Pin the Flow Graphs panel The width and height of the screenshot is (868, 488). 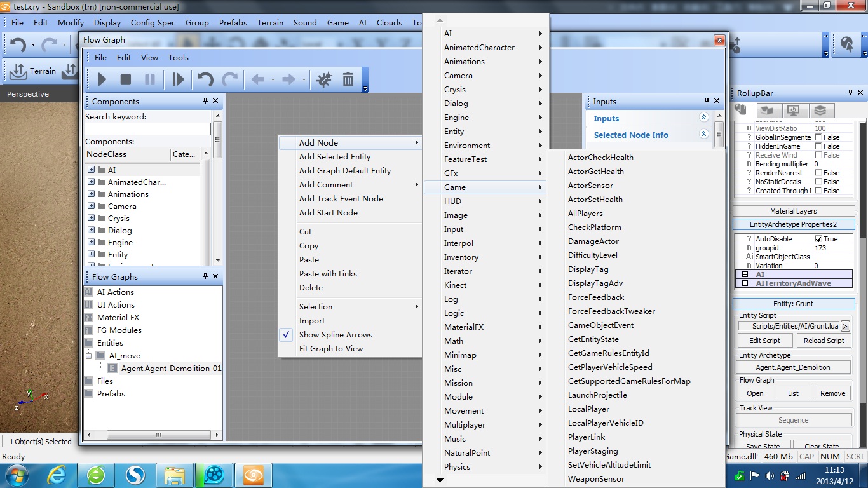tap(205, 276)
